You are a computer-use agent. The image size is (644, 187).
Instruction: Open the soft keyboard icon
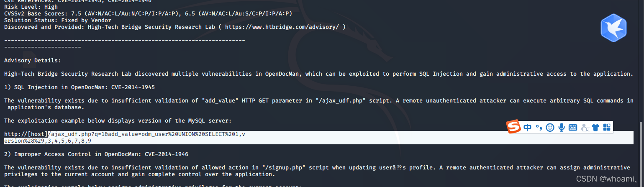[573, 127]
